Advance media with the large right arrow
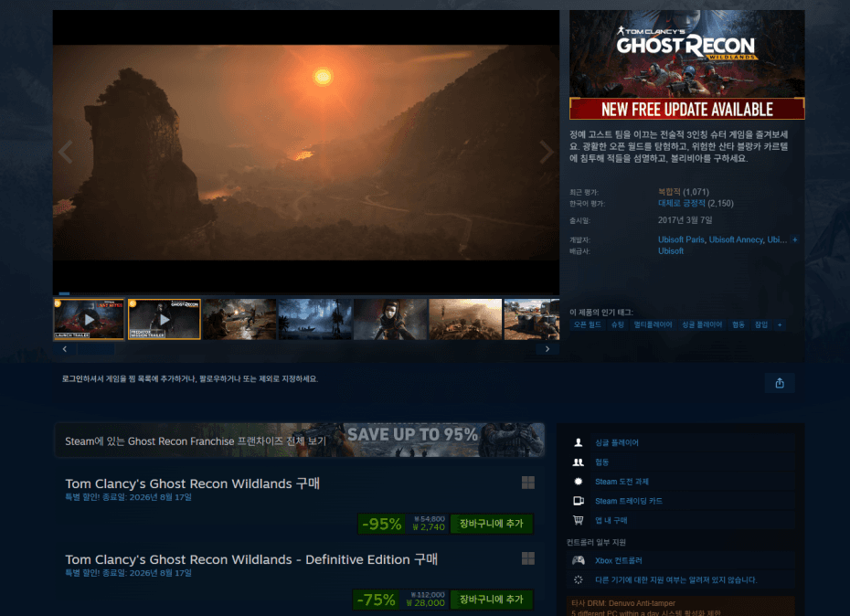Viewport: 850px width, 616px height. pos(547,152)
